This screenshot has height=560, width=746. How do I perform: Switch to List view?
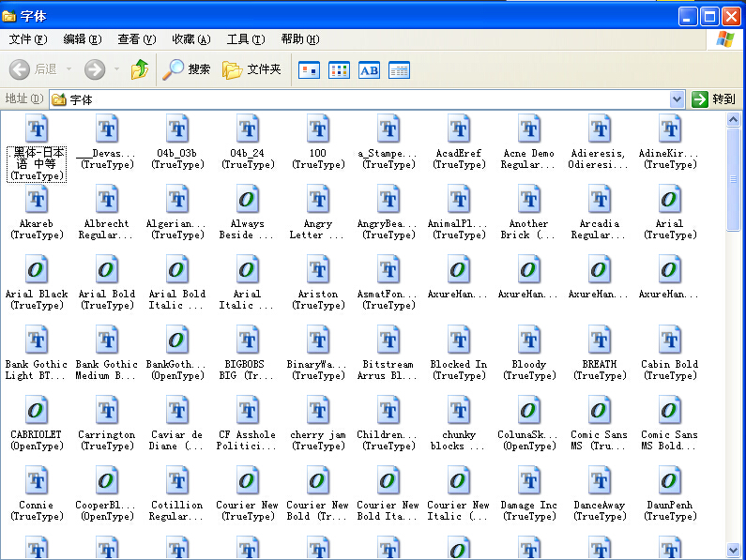(x=339, y=70)
